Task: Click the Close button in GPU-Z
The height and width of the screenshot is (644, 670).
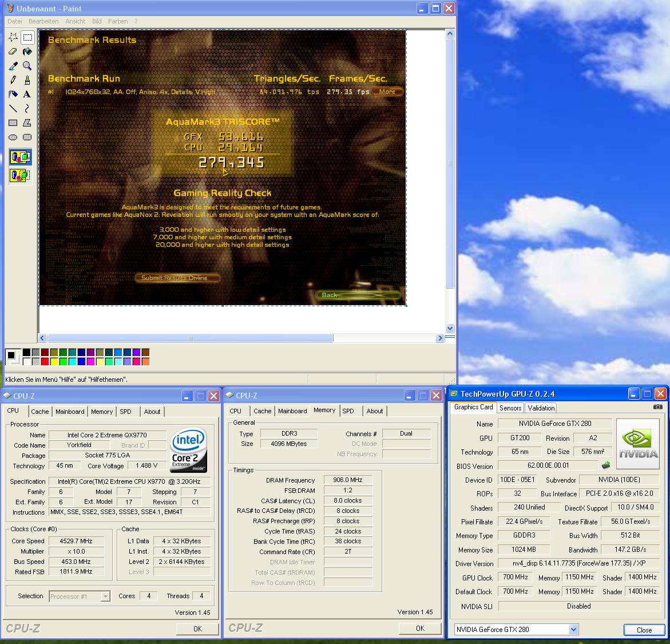Action: pos(644,630)
